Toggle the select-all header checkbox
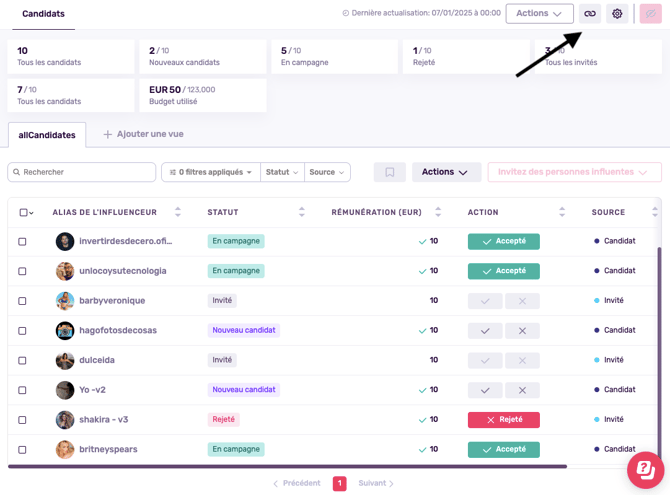Image resolution: width=670 pixels, height=495 pixels. click(24, 212)
